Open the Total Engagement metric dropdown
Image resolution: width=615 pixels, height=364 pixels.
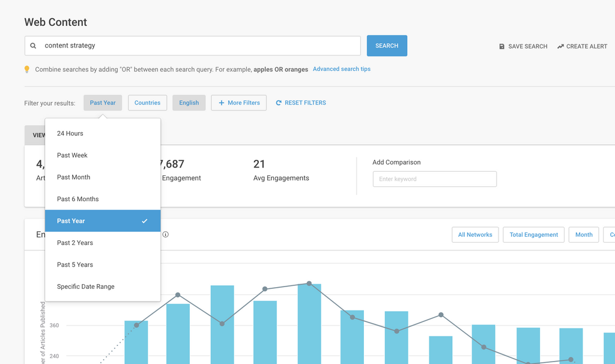(x=533, y=235)
